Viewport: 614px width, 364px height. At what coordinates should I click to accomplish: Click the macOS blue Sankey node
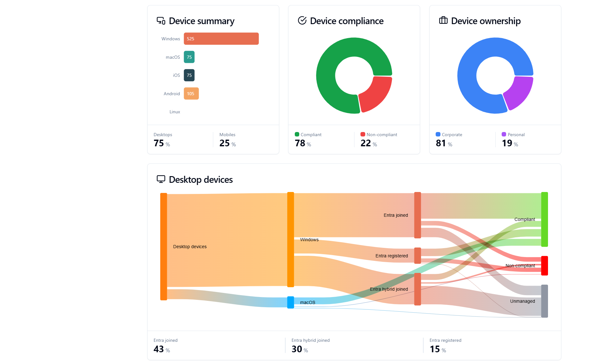(290, 302)
